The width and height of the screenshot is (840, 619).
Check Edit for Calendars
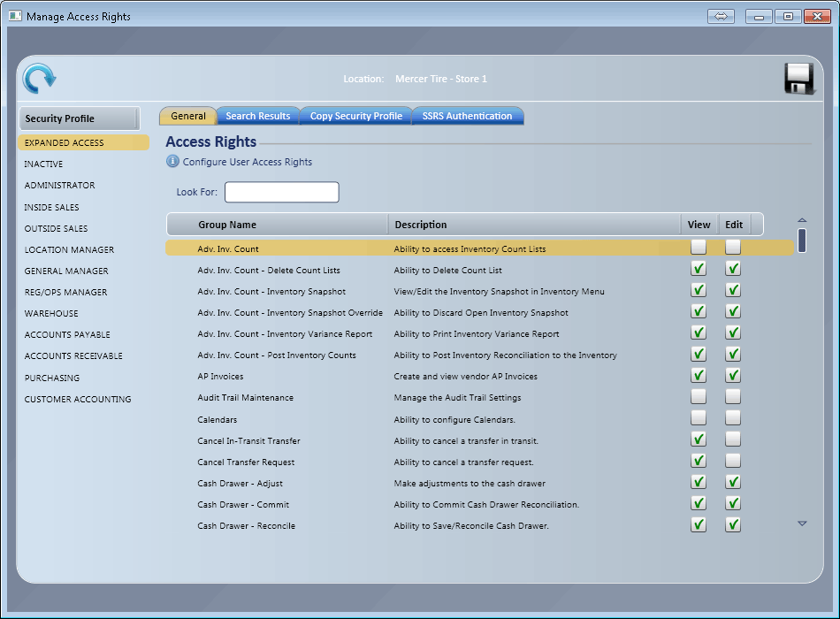tap(733, 417)
